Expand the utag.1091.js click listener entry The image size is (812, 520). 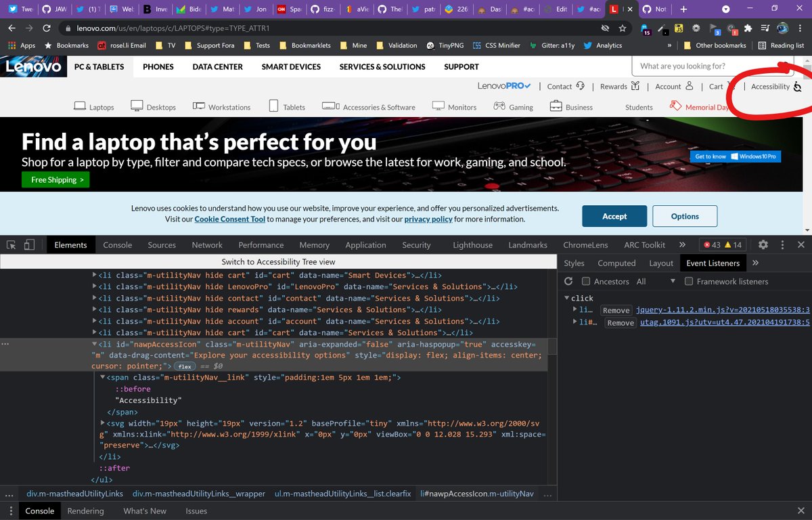pyautogui.click(x=575, y=322)
